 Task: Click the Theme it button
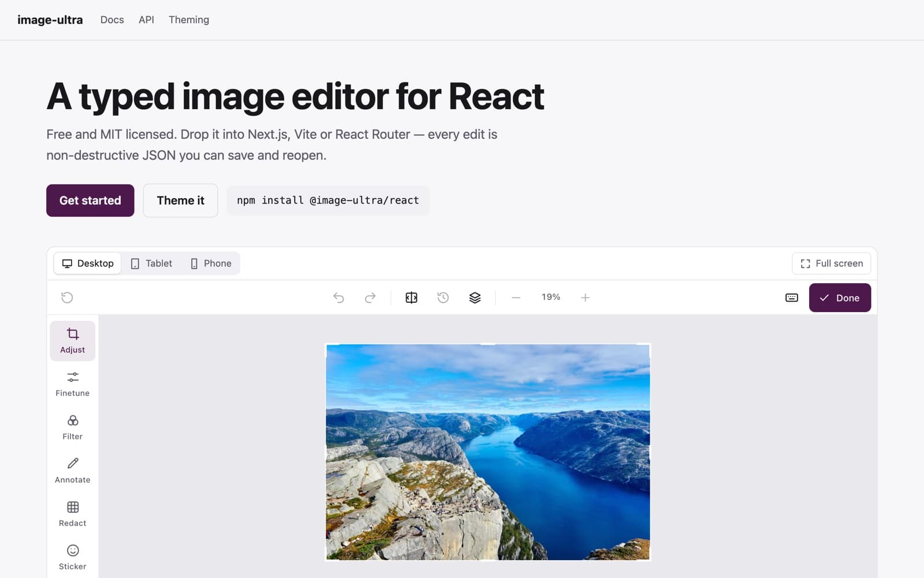point(181,201)
